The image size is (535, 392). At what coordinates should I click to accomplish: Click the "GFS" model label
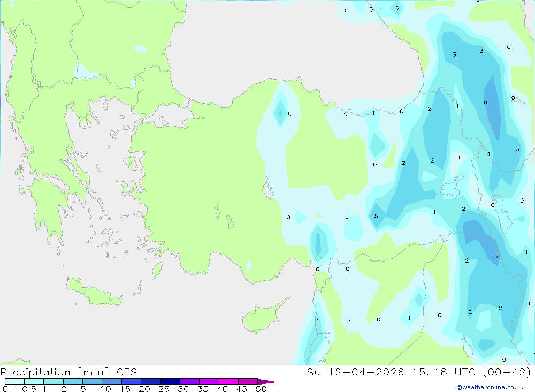127,372
